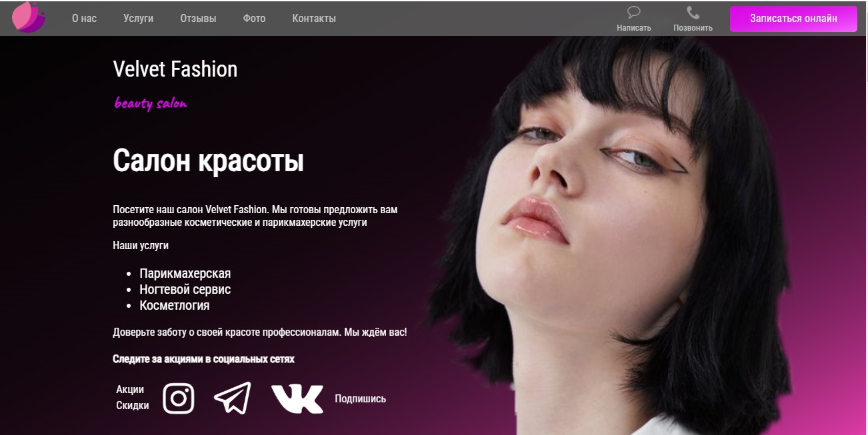Screen dimensions: 868x435
Task: Click the speech bubble Написать icon
Action: click(x=634, y=12)
